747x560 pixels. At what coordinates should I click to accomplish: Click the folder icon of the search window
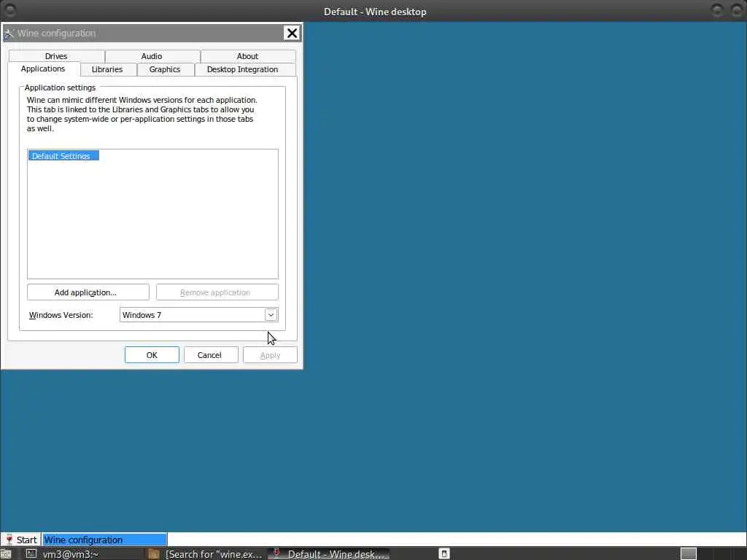click(153, 554)
